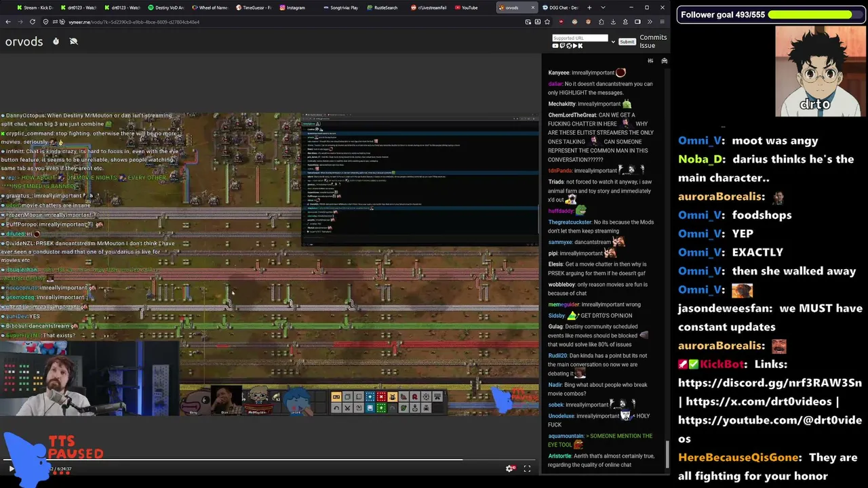The width and height of the screenshot is (868, 488).
Task: Open the browser hamburger menu
Action: point(661,22)
